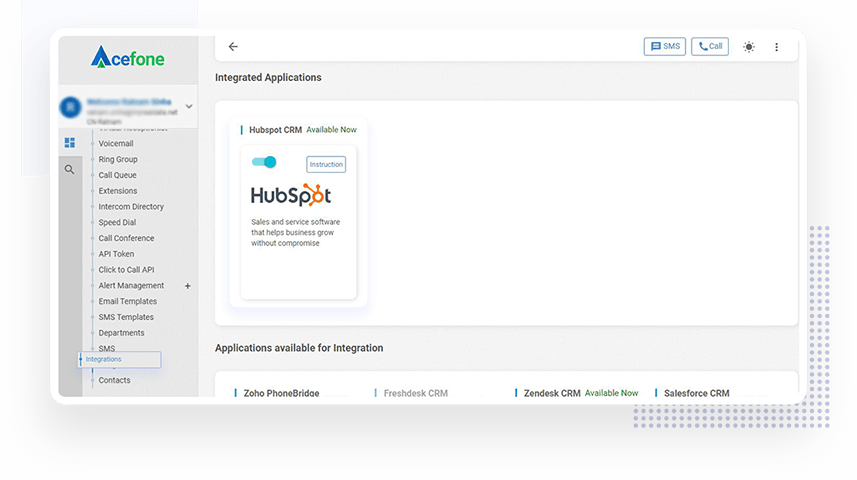
Task: Click the sidebar search magnifier icon
Action: click(69, 169)
